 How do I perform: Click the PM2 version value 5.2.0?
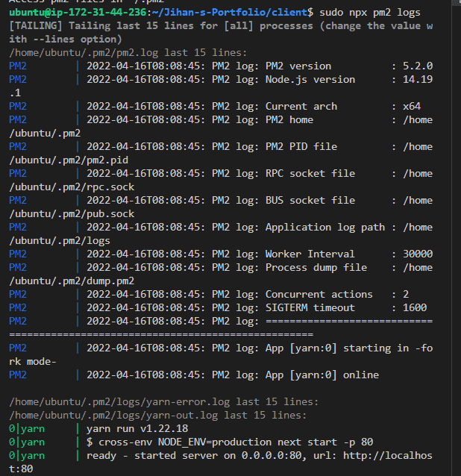click(x=417, y=66)
